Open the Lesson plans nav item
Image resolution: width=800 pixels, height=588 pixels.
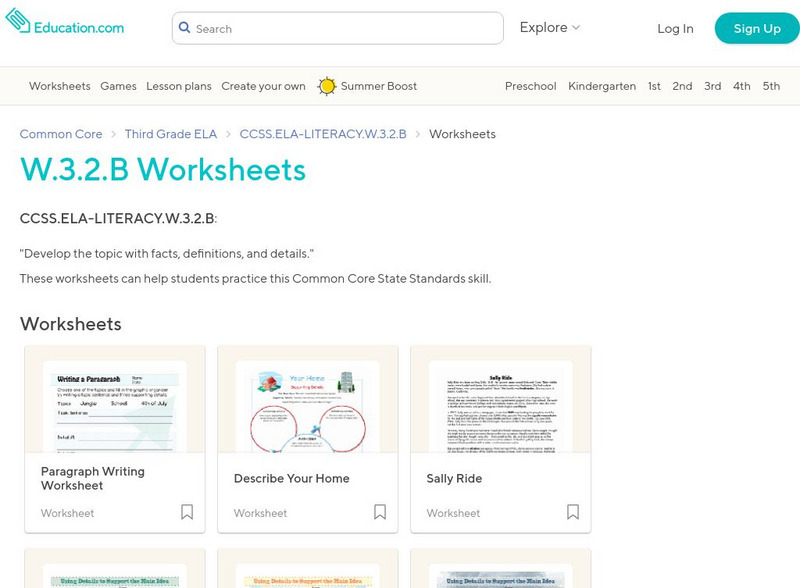(x=179, y=86)
